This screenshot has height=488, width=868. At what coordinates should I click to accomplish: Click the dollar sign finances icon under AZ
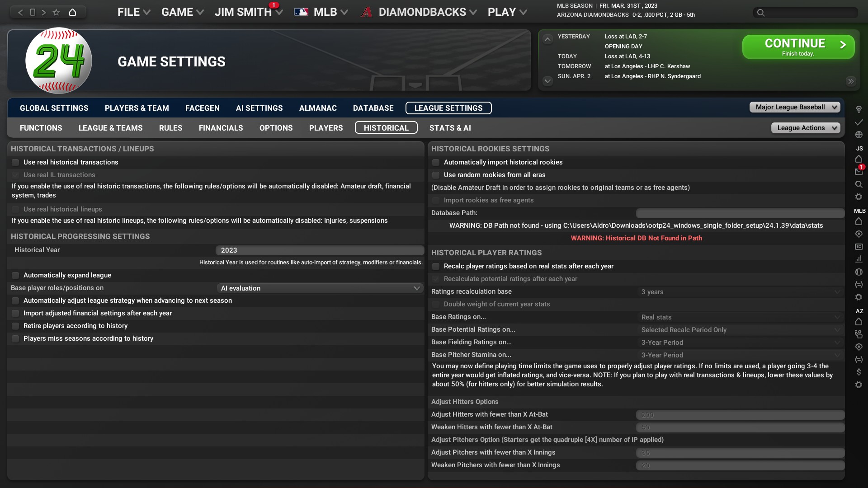point(859,372)
